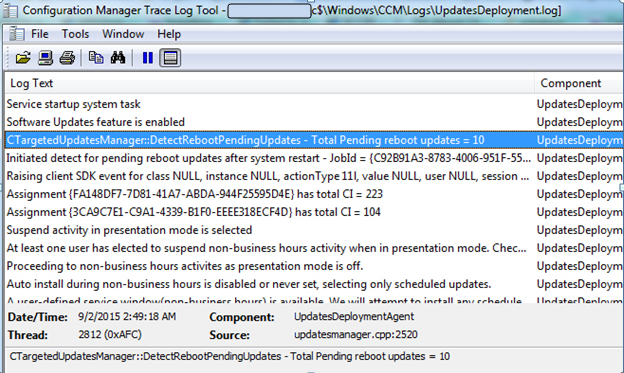Click the Source value updatesmanager.cpp:2520
Screen dimensions: 624x373
pos(356,334)
